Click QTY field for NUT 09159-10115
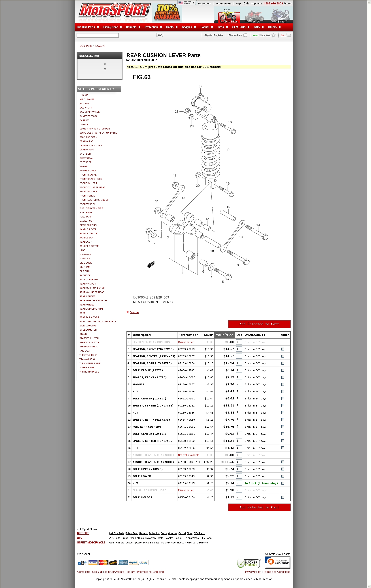The width and height of the screenshot is (371, 588). pyautogui.click(x=239, y=483)
